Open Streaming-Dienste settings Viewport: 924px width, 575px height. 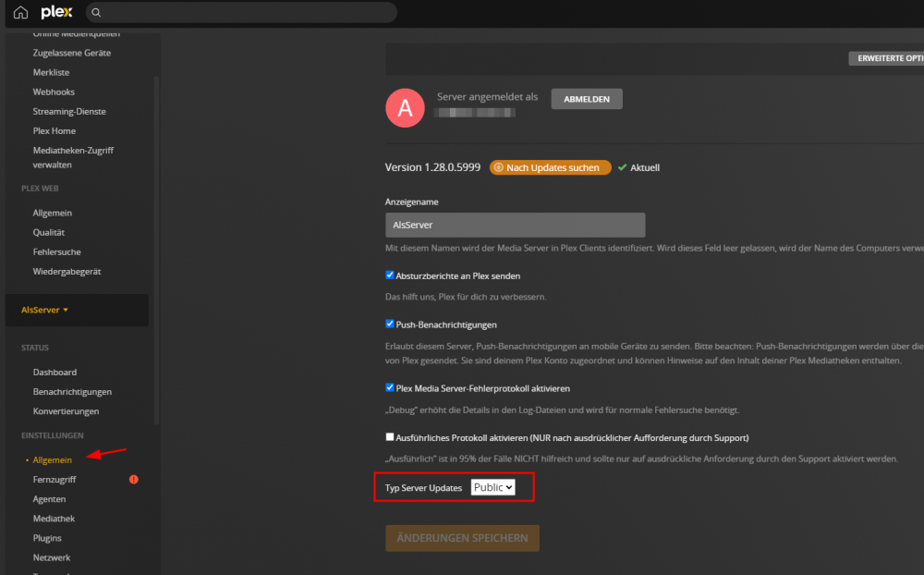click(x=69, y=112)
